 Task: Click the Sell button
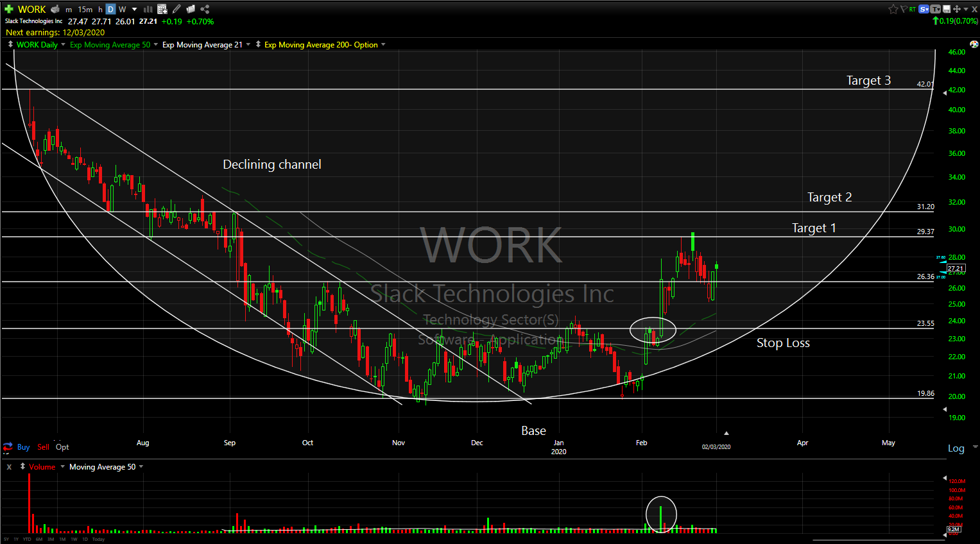[x=43, y=447]
